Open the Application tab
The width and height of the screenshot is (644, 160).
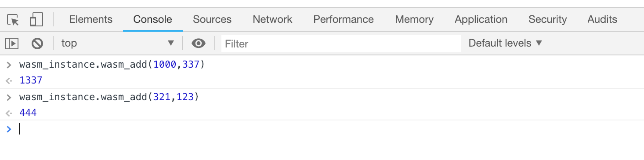481,19
